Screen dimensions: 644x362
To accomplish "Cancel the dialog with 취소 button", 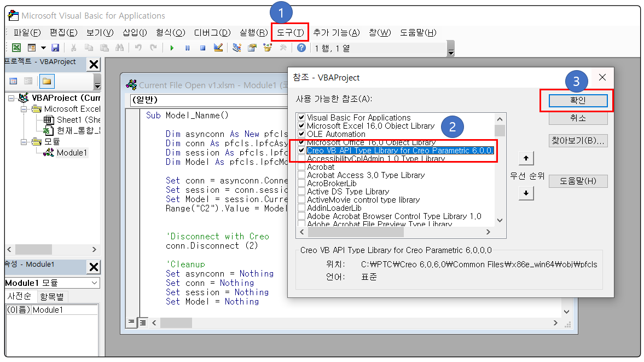I will point(578,118).
